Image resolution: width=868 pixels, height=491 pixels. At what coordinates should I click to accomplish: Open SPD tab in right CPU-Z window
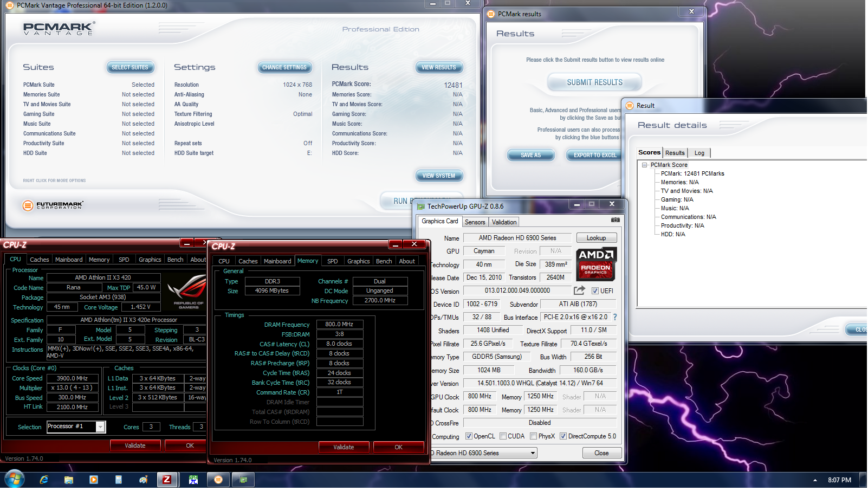click(333, 261)
